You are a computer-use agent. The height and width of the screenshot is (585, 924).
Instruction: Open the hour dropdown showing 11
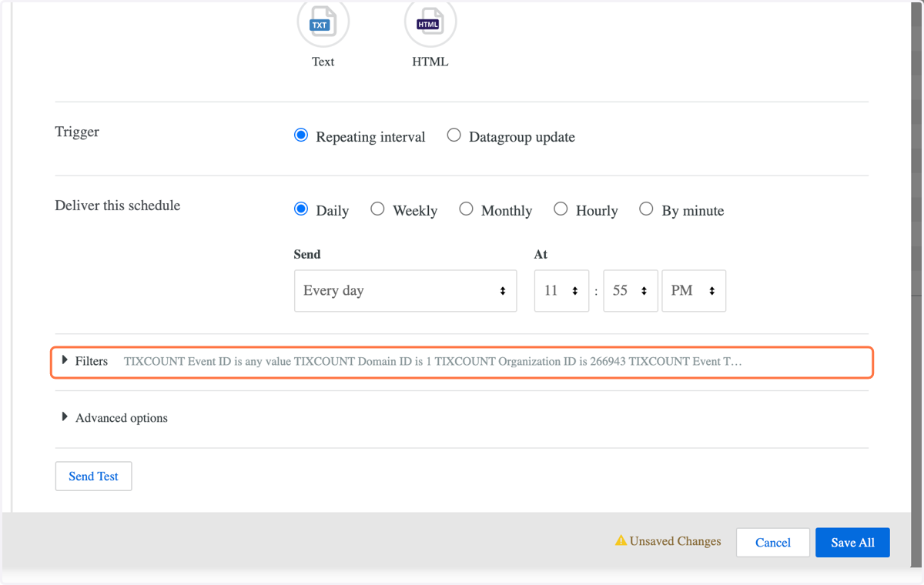[561, 291]
